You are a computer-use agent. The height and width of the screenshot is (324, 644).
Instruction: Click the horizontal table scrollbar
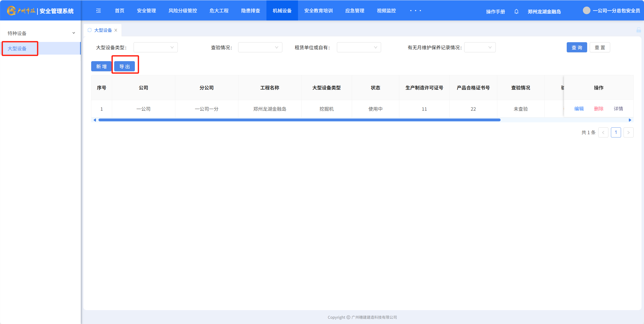(x=299, y=120)
